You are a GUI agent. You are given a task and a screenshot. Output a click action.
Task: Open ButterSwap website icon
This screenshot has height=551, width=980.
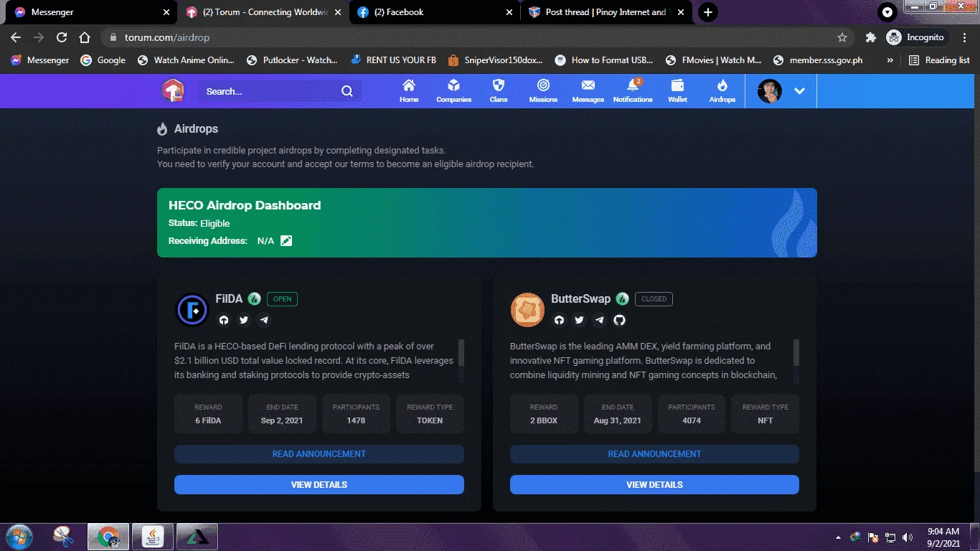559,320
